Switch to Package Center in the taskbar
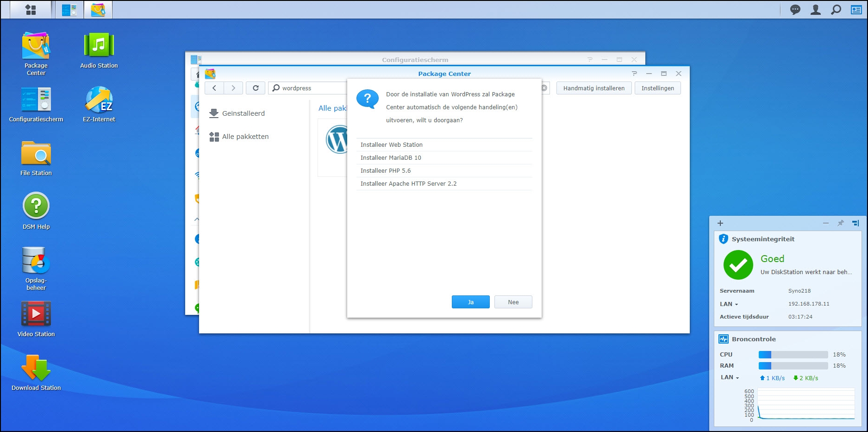 click(x=98, y=9)
